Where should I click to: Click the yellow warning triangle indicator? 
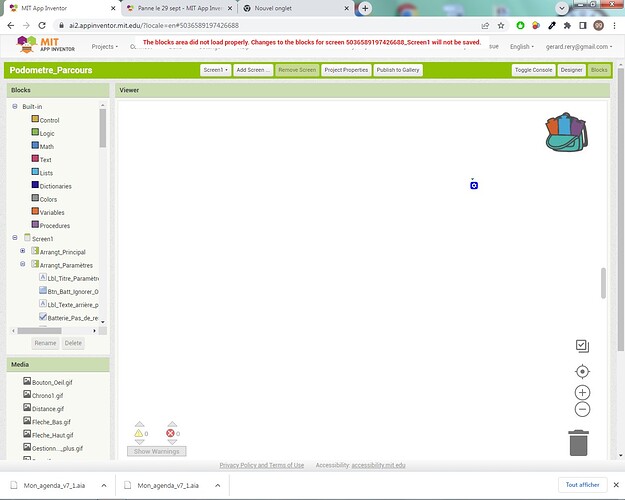click(x=138, y=433)
